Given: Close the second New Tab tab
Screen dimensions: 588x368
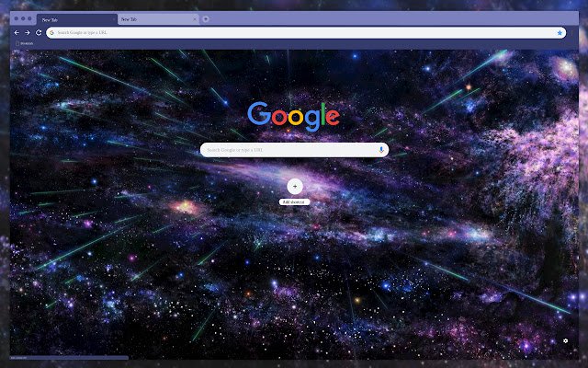Looking at the screenshot, I should pyautogui.click(x=195, y=19).
